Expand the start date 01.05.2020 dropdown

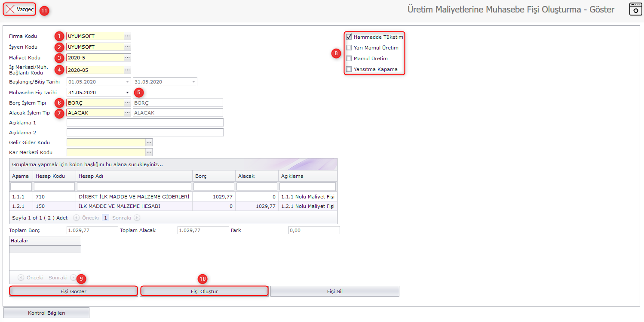(x=127, y=82)
